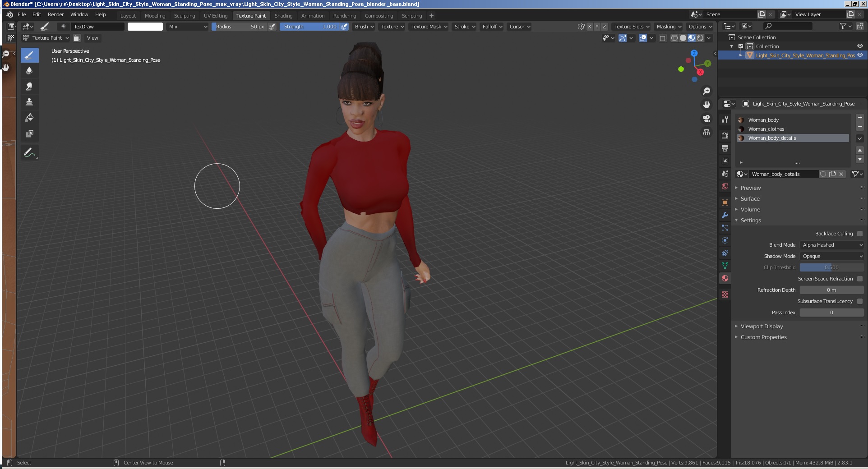Screen dimensions: 868x469
Task: Open the Output properties tab
Action: tap(725, 148)
